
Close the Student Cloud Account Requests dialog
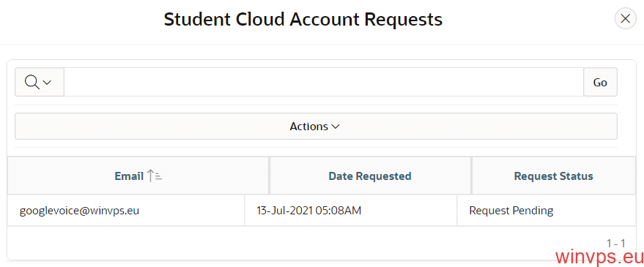pos(625,19)
